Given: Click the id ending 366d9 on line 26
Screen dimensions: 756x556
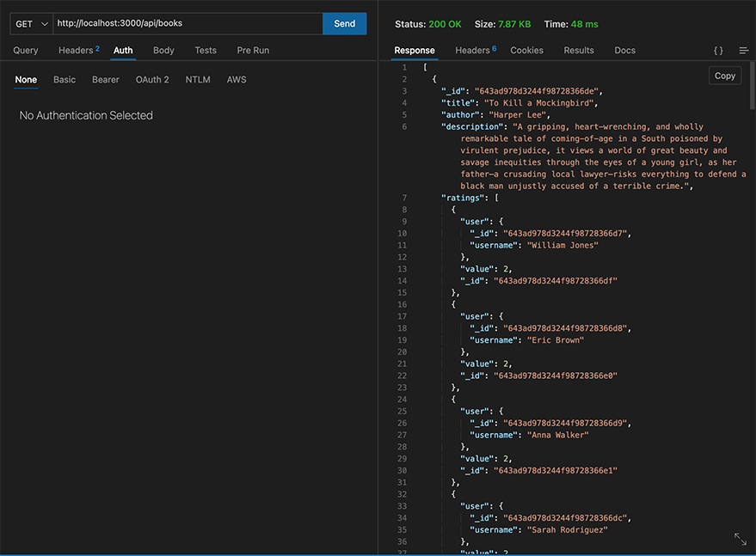Looking at the screenshot, I should coord(565,423).
